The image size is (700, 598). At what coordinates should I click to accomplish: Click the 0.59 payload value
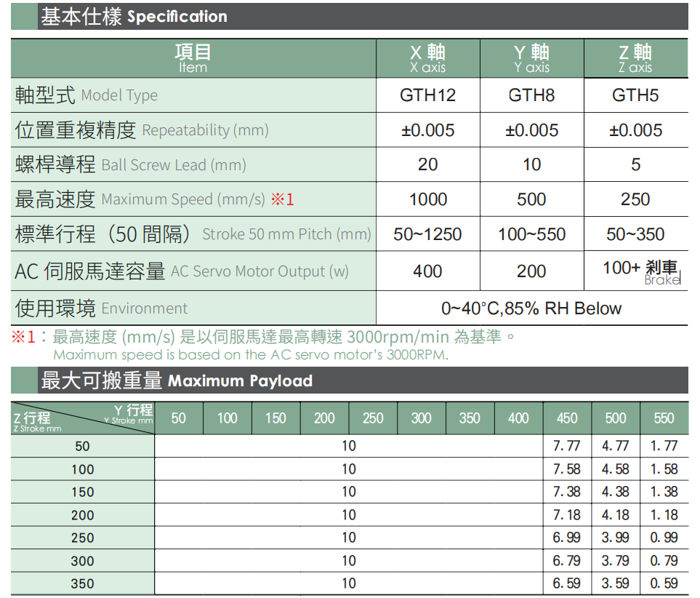tap(664, 583)
